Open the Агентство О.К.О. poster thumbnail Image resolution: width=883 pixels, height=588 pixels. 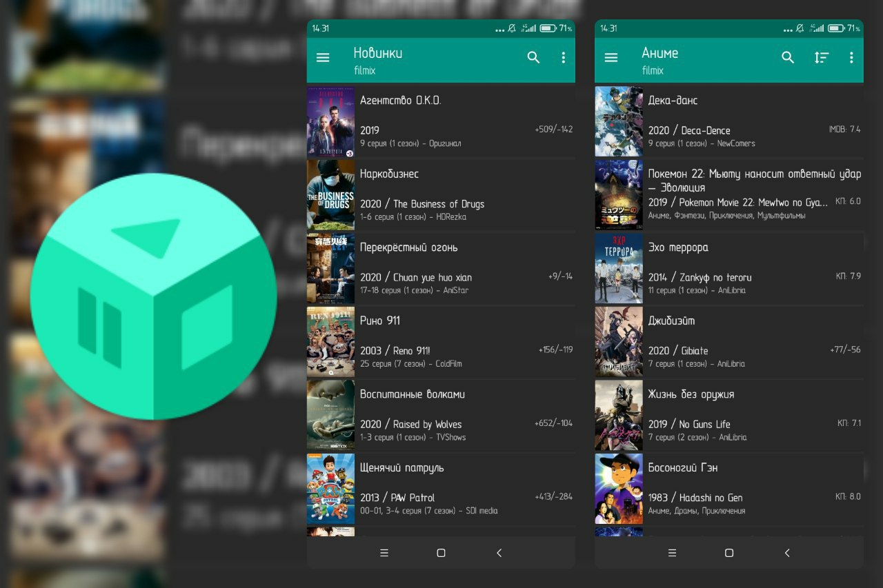click(330, 122)
